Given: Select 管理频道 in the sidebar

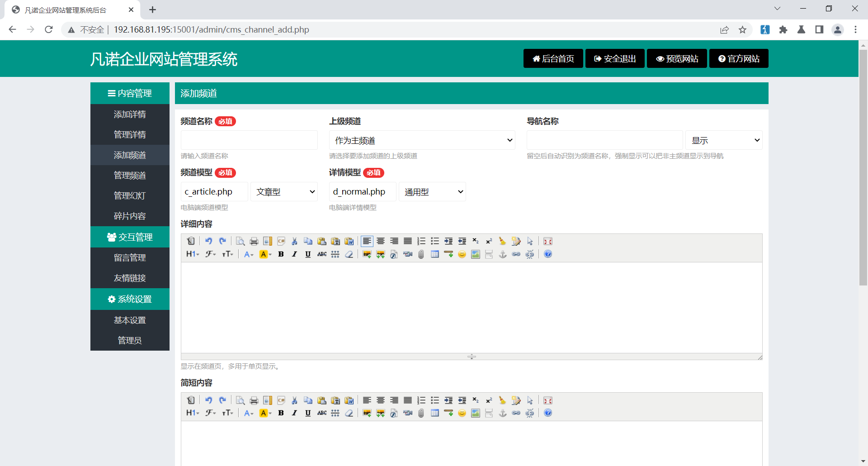Looking at the screenshot, I should (x=130, y=176).
